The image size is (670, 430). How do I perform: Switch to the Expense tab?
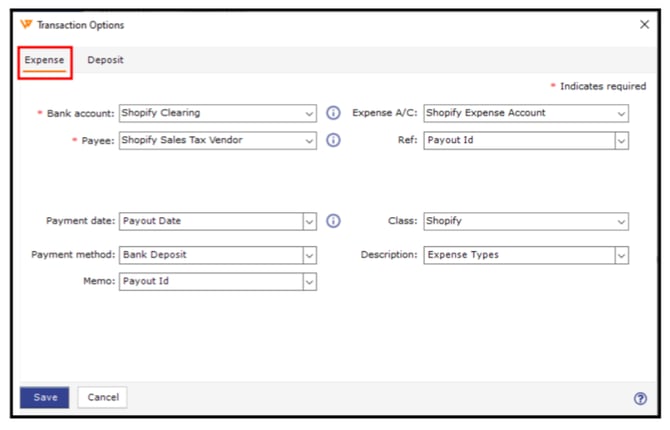click(x=45, y=60)
